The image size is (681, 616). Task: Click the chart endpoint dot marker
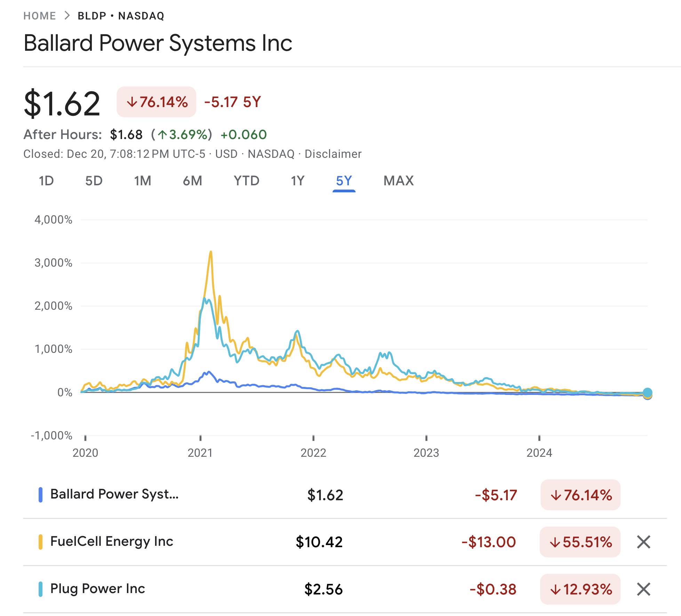coord(647,393)
